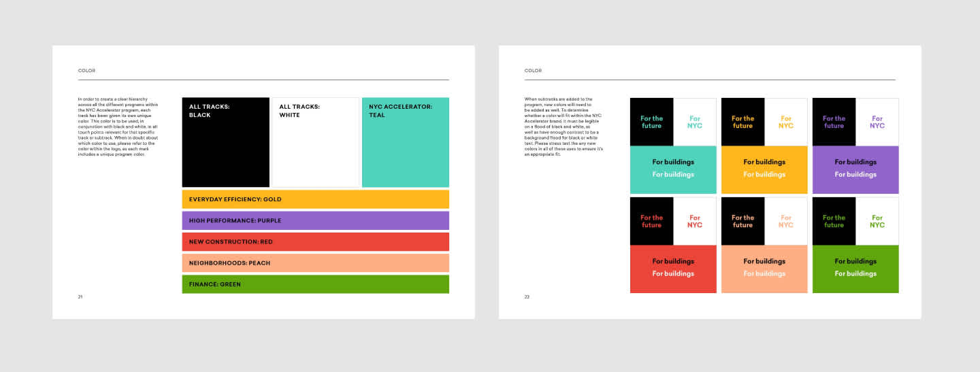Click the paragraph starting 'When subtracks are added'

click(x=564, y=126)
